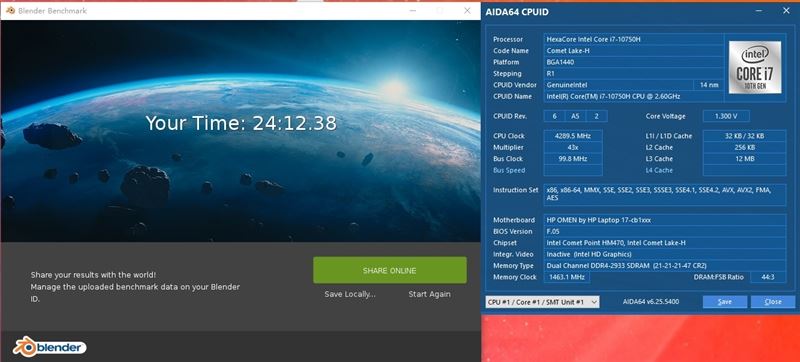Viewport: 800px width, 362px height.
Task: Click the CPU Clock value 4289.5 MHz
Action: click(573, 136)
